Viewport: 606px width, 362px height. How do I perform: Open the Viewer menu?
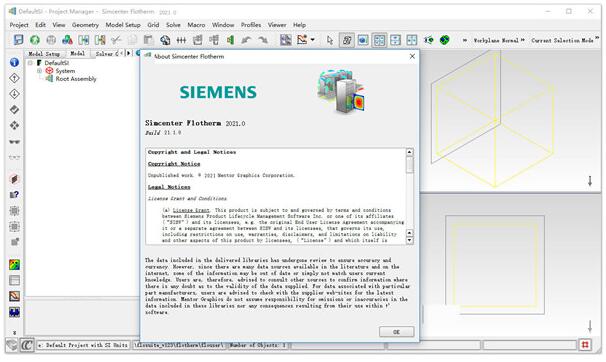tap(277, 25)
